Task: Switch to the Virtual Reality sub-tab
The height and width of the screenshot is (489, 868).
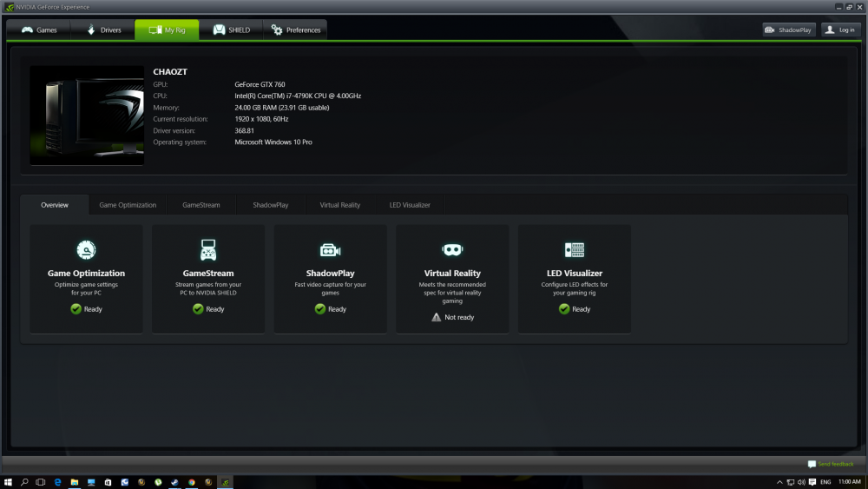Action: [x=340, y=205]
